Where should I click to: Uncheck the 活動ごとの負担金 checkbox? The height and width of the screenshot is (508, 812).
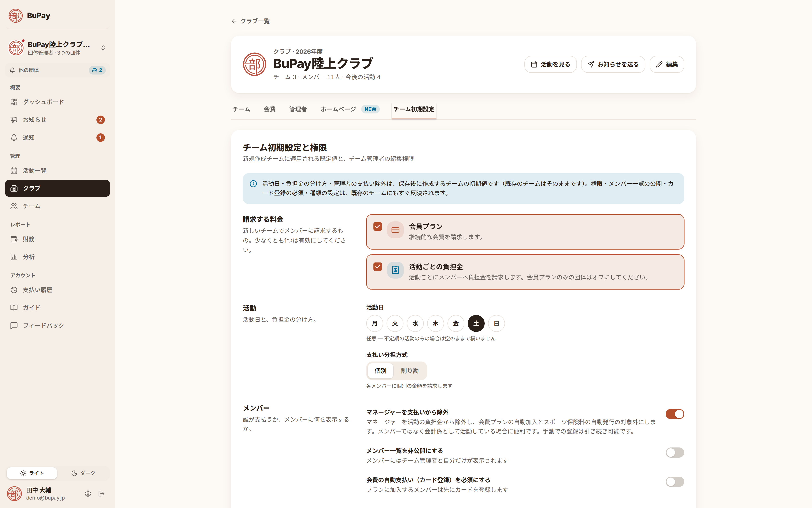pos(377,267)
